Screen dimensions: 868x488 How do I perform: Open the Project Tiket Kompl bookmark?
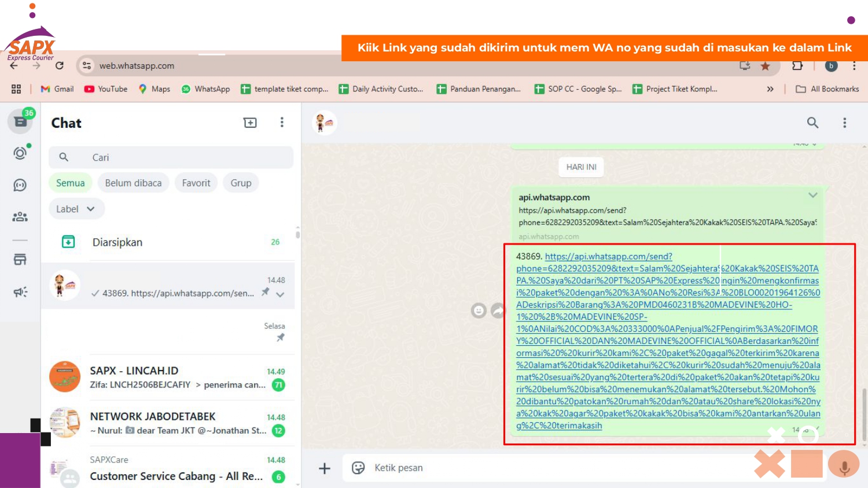click(675, 89)
